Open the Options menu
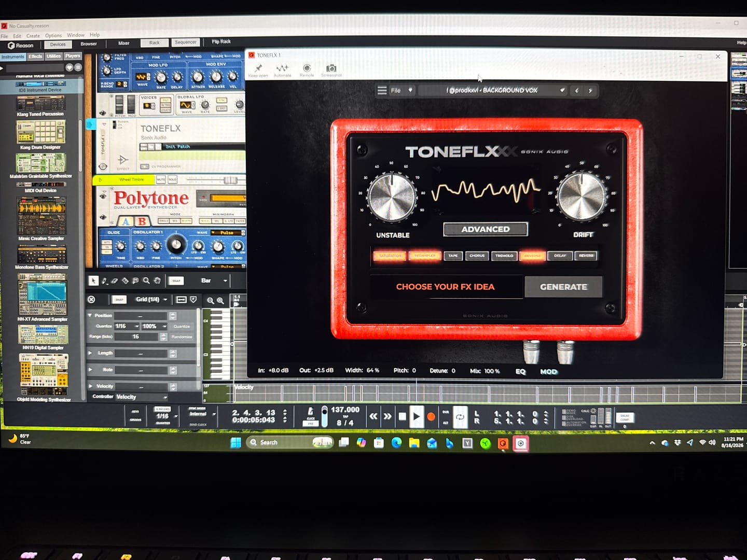747x560 pixels. (53, 36)
